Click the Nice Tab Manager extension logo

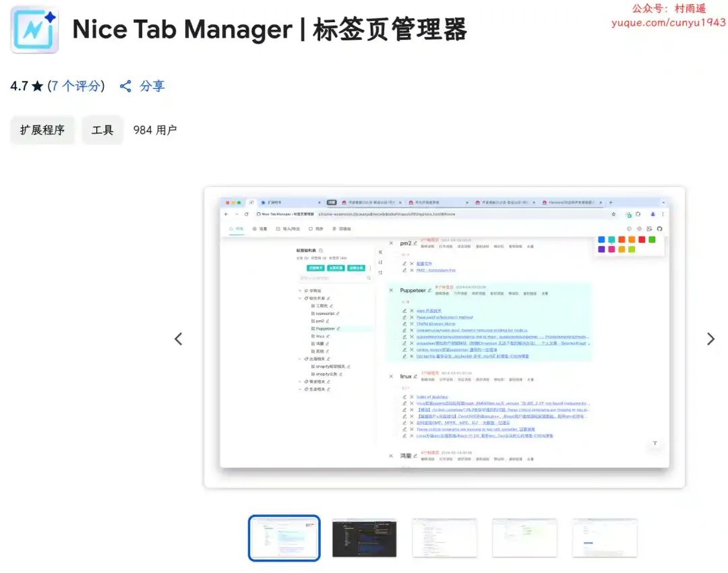tap(35, 30)
